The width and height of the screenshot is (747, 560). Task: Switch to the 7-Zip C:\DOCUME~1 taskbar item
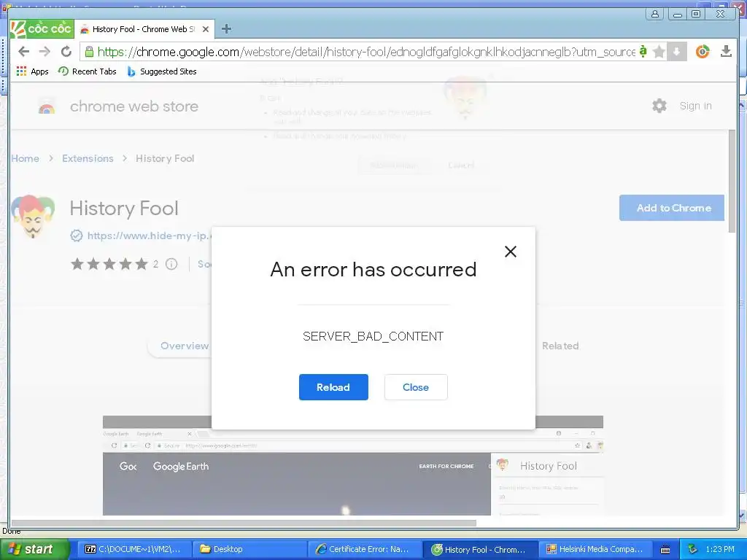tap(133, 549)
